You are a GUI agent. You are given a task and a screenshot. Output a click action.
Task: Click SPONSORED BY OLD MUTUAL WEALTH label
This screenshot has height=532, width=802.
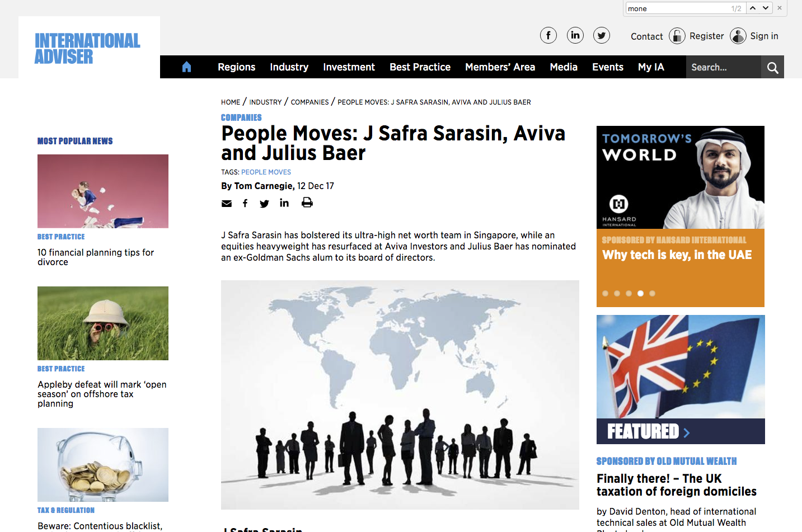click(667, 462)
